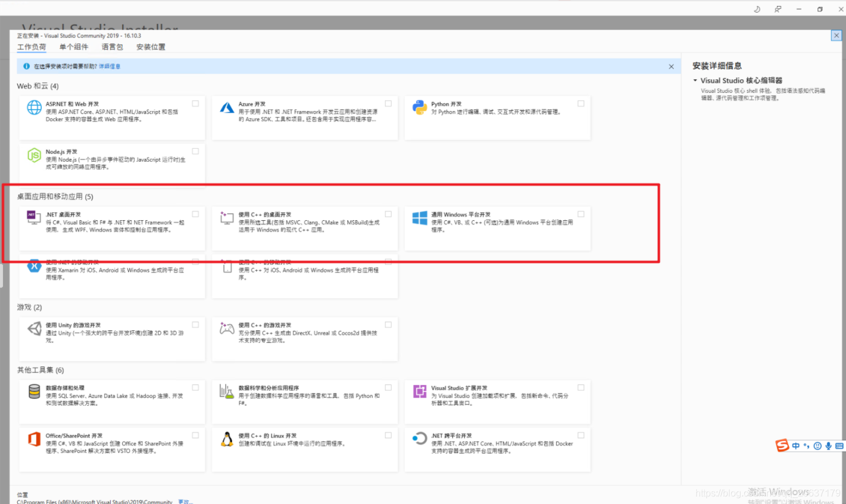Image resolution: width=846 pixels, height=504 pixels.
Task: Click the IME emoji smiley icon
Action: (x=817, y=446)
